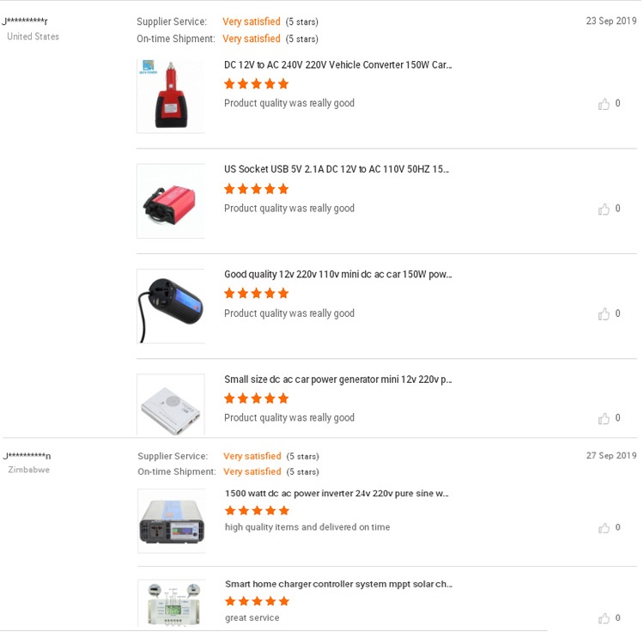Image resolution: width=644 pixels, height=644 pixels.
Task: View mppt solar charge controller thumbnail
Action: pos(172,603)
